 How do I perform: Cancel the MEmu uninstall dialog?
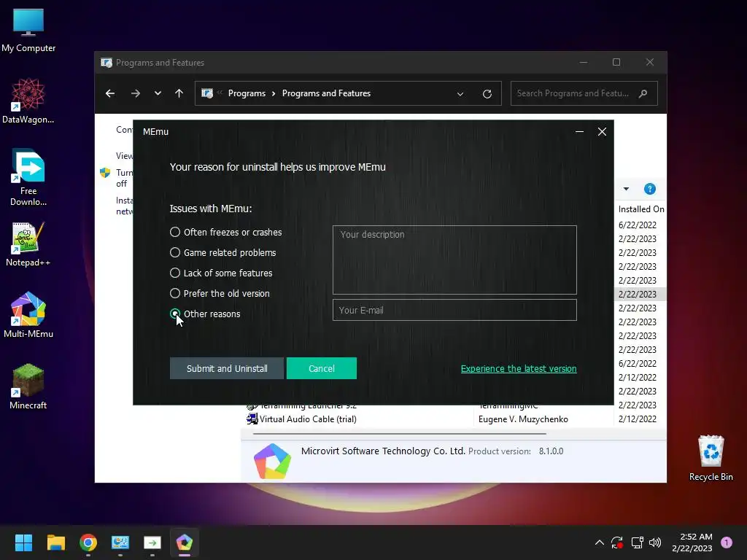coord(322,368)
